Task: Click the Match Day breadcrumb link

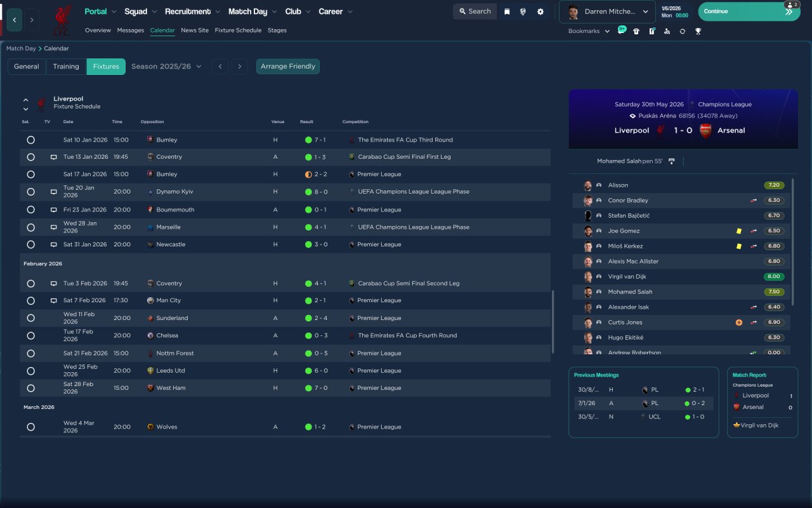Action: pos(21,48)
